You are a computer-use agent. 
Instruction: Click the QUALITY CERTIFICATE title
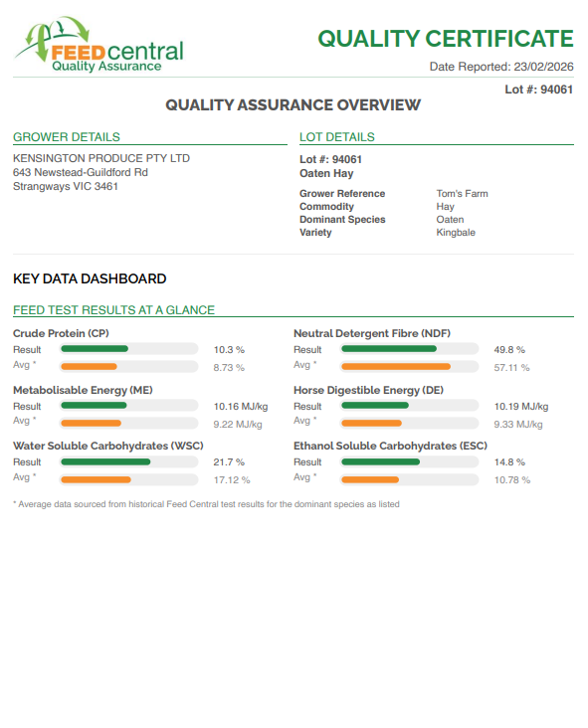[446, 39]
